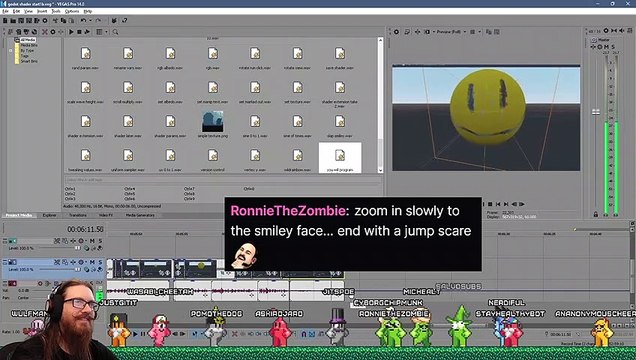This screenshot has width=636, height=360.
Task: Solo the highlighted second video track
Action: point(100,262)
